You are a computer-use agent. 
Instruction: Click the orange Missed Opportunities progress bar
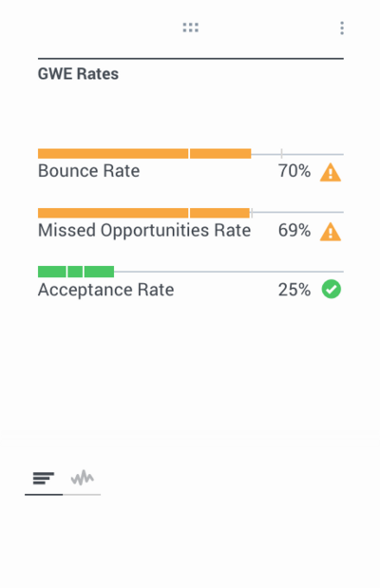click(x=143, y=213)
